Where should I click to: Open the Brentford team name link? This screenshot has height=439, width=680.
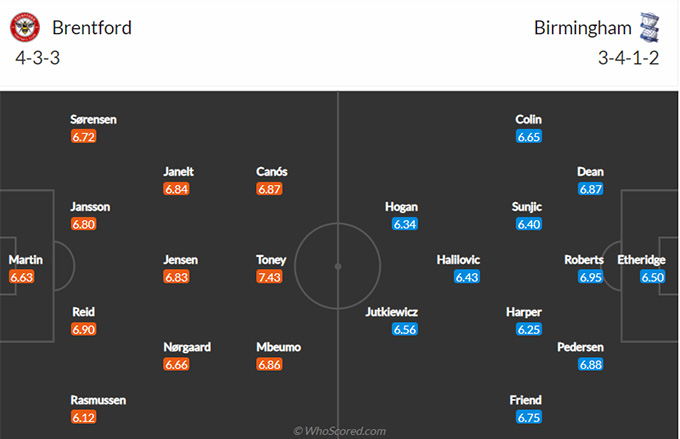tap(92, 28)
